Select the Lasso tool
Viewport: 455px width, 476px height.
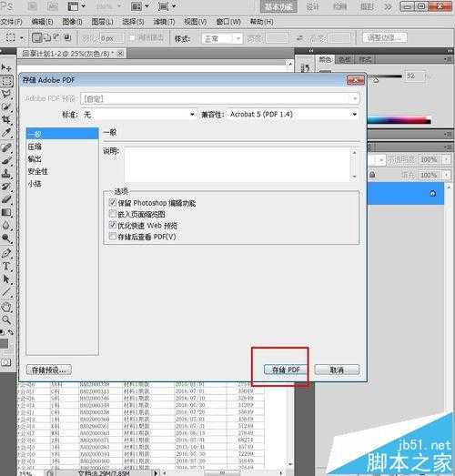point(6,94)
